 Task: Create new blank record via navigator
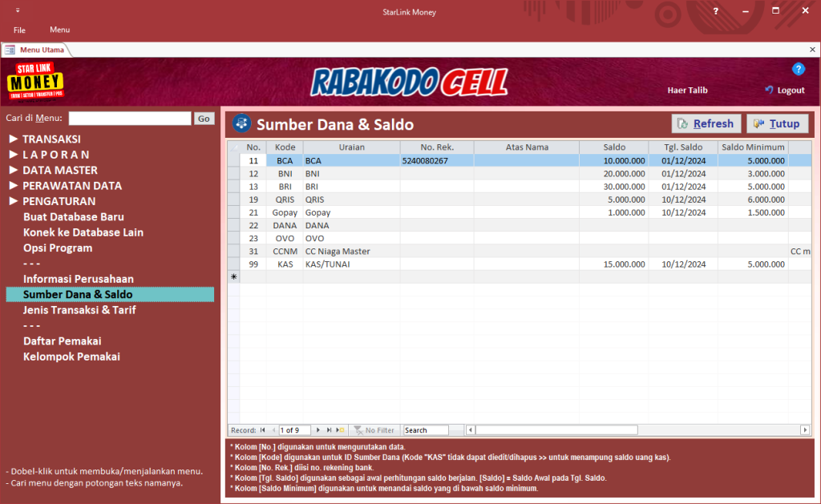point(340,430)
